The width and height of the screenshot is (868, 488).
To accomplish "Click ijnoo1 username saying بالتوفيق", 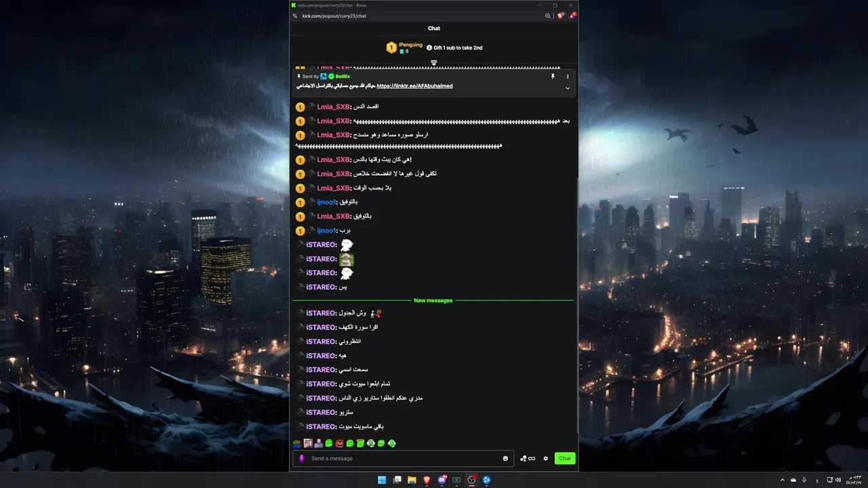I will (326, 202).
